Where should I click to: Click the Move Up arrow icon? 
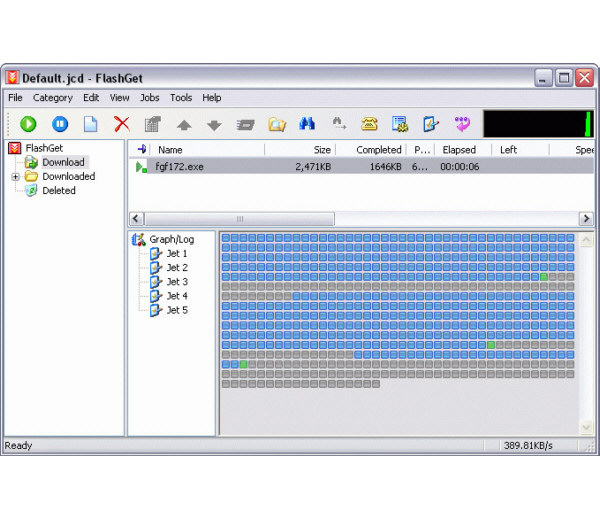tap(183, 125)
